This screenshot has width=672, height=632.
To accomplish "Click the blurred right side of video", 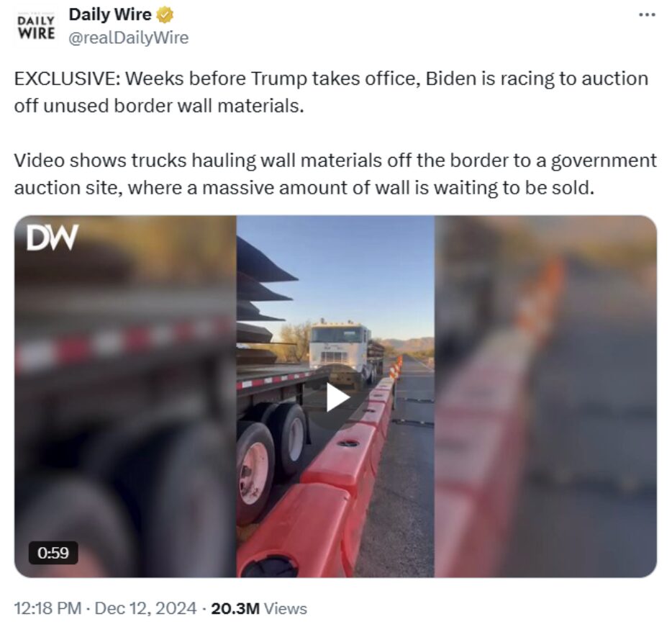I will pyautogui.click(x=545, y=397).
